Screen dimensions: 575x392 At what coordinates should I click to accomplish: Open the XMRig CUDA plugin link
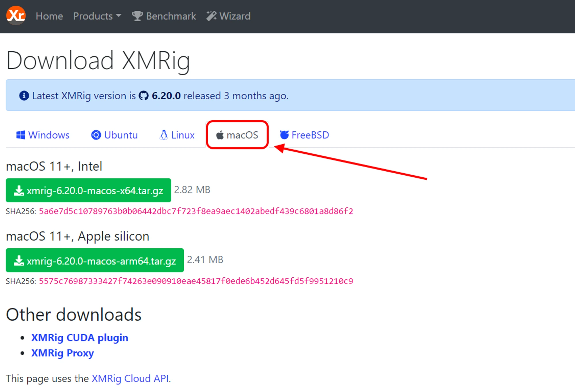click(x=80, y=338)
